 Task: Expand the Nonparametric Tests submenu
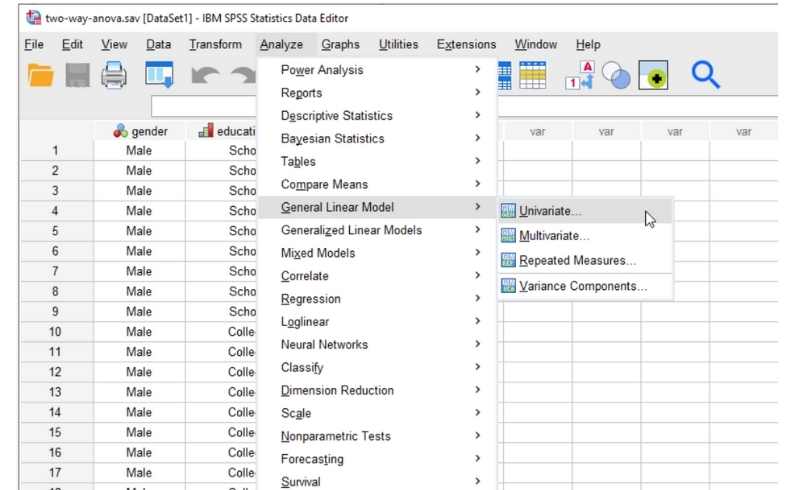[x=378, y=437]
